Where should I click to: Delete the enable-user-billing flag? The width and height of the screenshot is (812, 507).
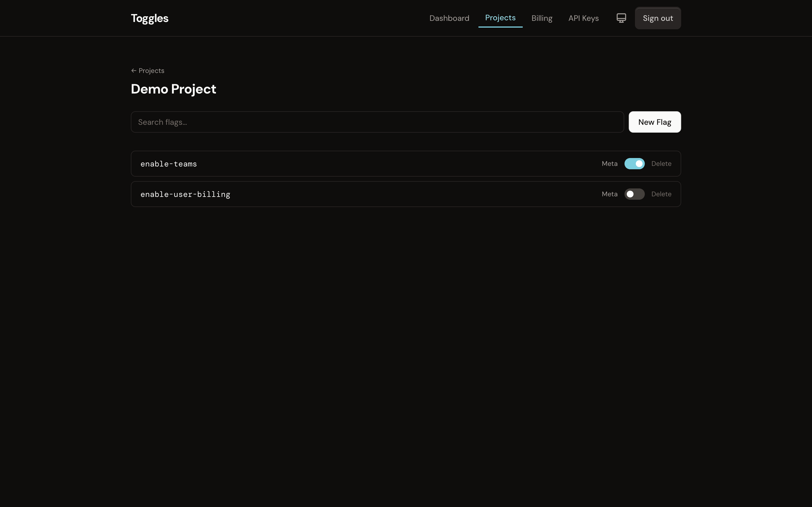661,194
